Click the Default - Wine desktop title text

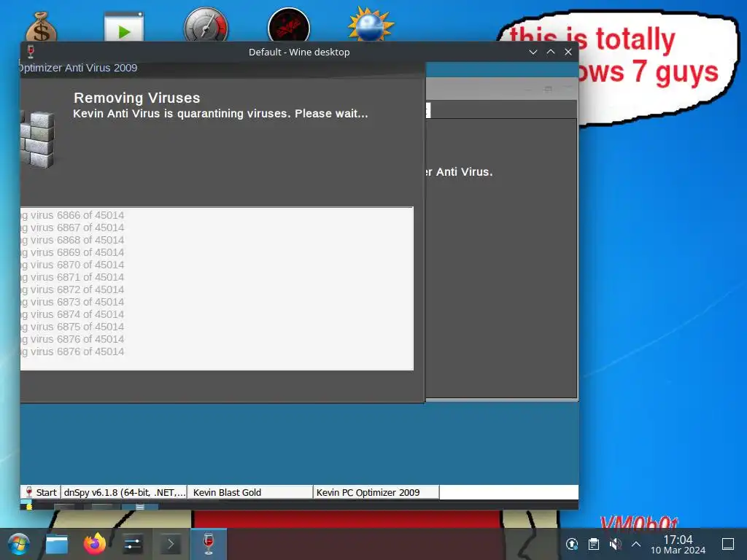coord(299,52)
